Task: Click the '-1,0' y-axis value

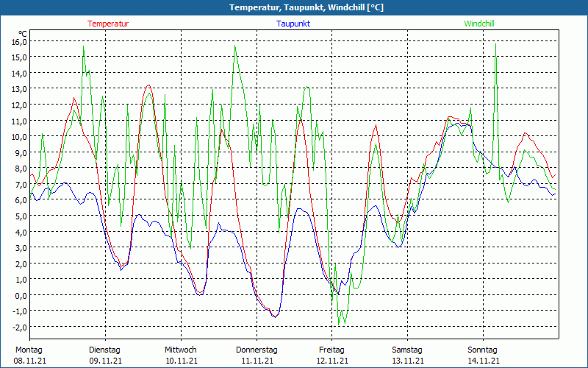Action: click(20, 311)
